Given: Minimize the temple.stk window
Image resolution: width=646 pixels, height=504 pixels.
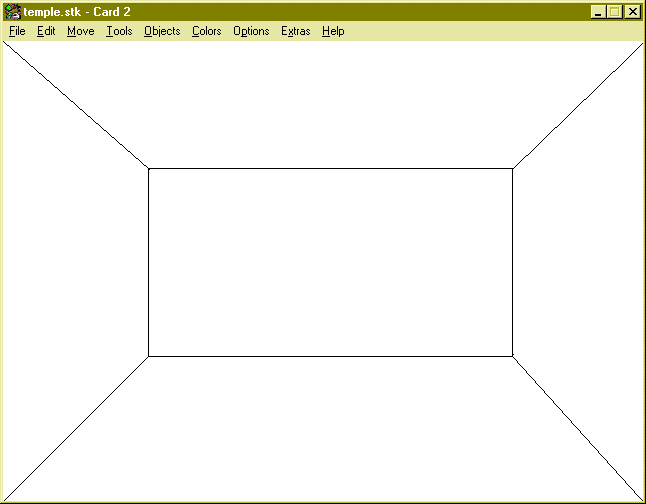Looking at the screenshot, I should (x=597, y=12).
